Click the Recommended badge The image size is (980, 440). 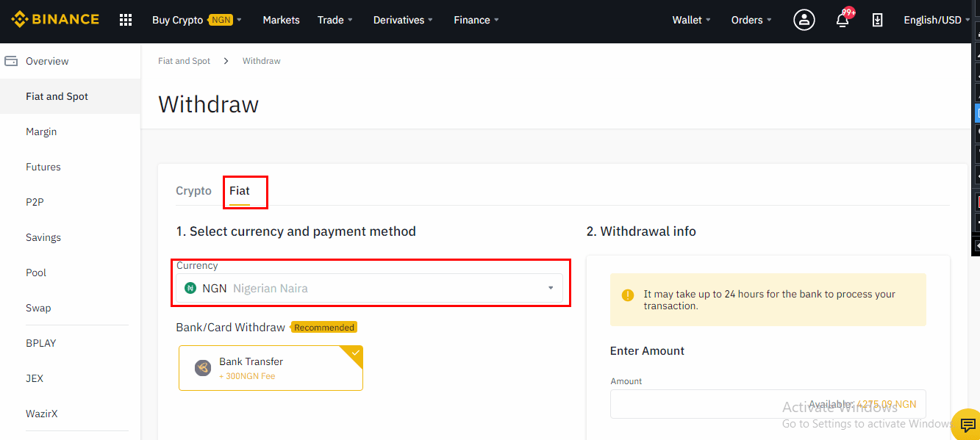pyautogui.click(x=324, y=328)
